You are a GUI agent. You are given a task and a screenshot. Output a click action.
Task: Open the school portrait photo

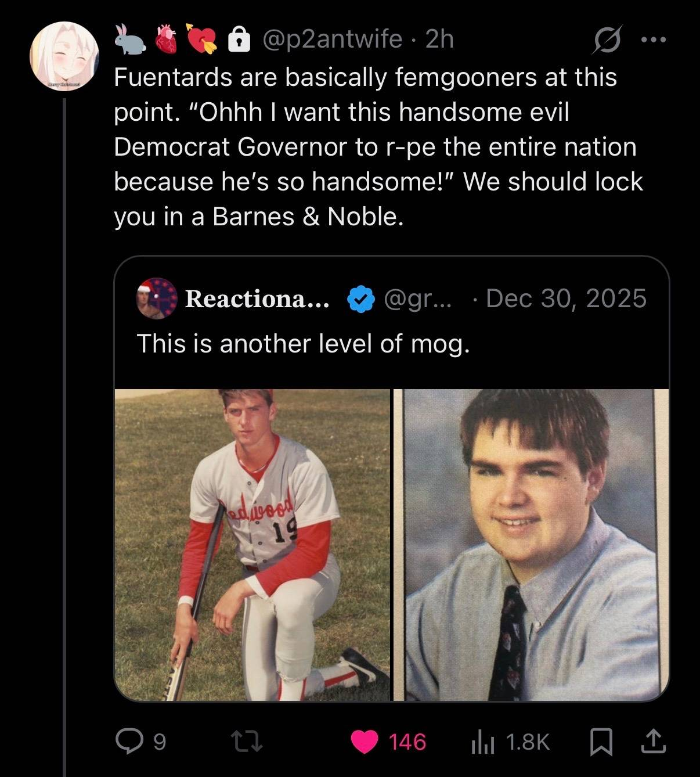point(531,545)
